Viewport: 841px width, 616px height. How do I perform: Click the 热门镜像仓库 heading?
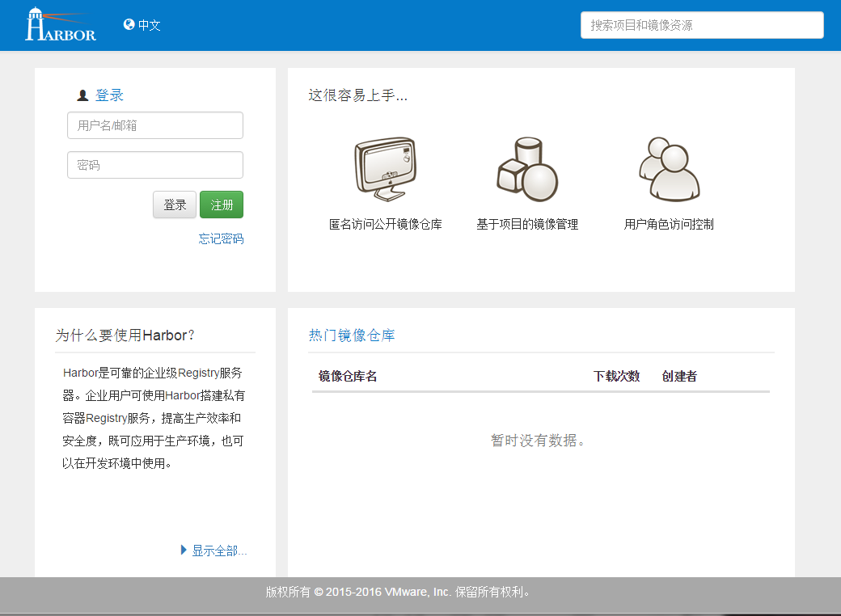pyautogui.click(x=352, y=335)
